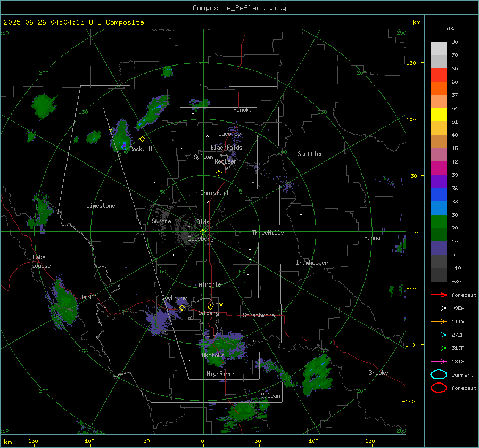Image resolution: width=479 pixels, height=448 pixels.
Task: Click the Hanna city label
Action: click(372, 238)
